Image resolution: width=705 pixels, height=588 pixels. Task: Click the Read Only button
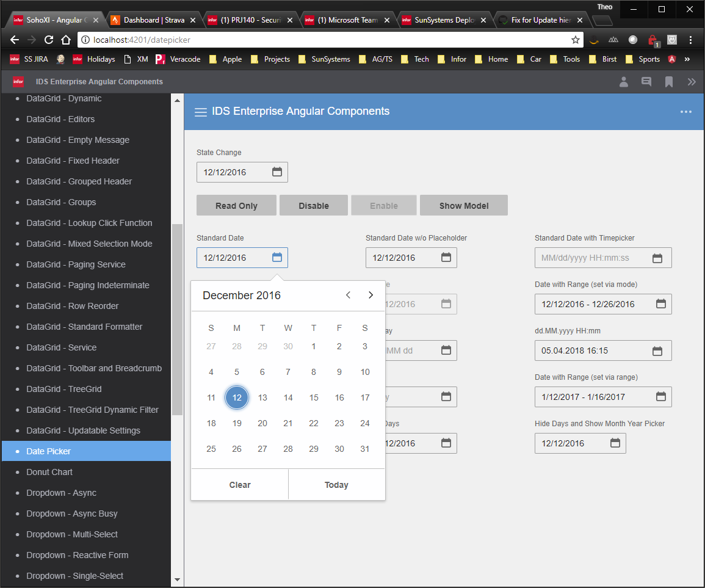coord(236,205)
